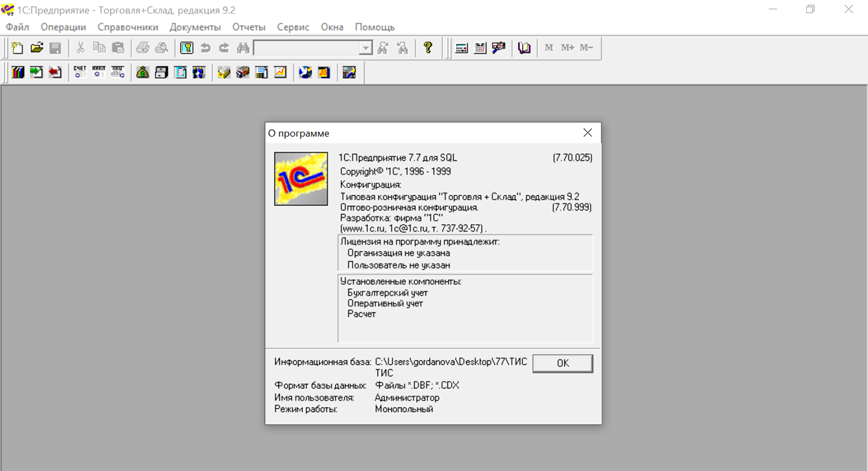Click into the toolbar search text field

(x=306, y=48)
